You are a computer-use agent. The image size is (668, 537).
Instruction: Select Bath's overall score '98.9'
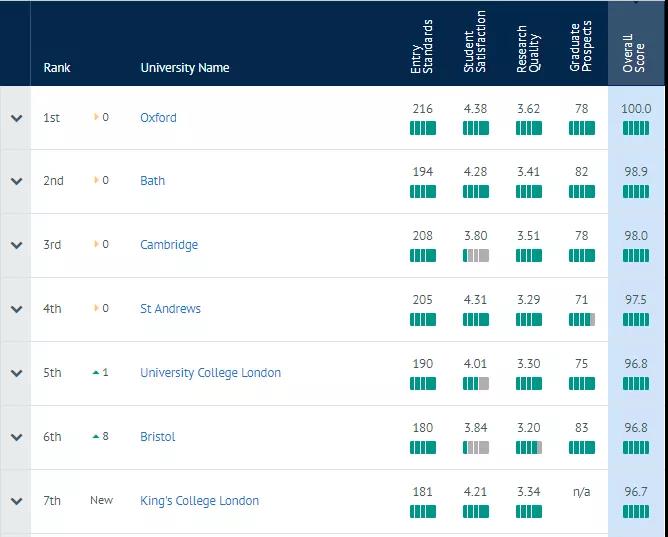[x=636, y=172]
